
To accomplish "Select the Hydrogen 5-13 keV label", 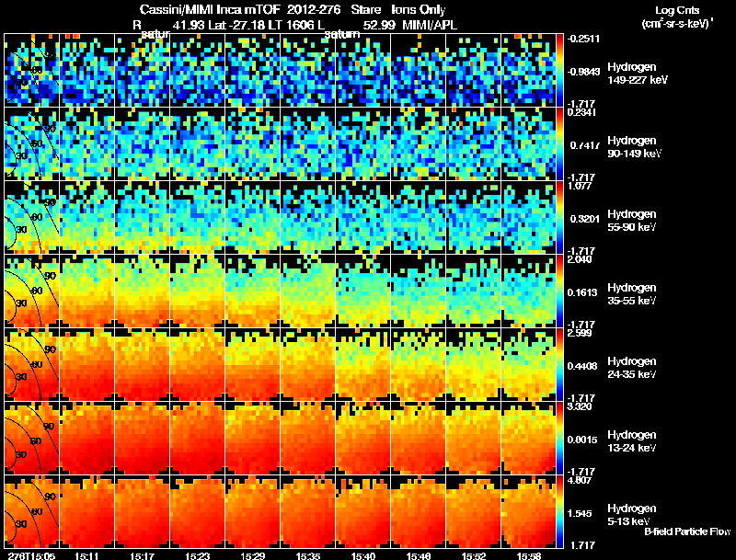I will pyautogui.click(x=632, y=515).
